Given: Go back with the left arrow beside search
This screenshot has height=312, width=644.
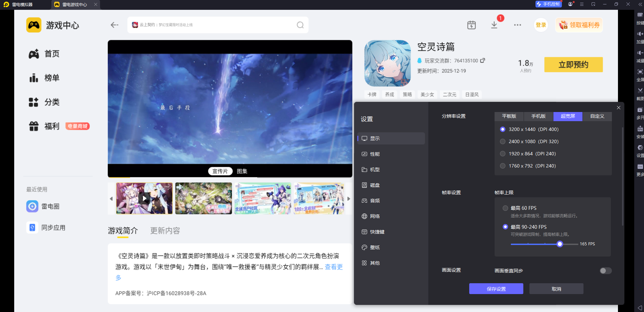Looking at the screenshot, I should coord(115,25).
